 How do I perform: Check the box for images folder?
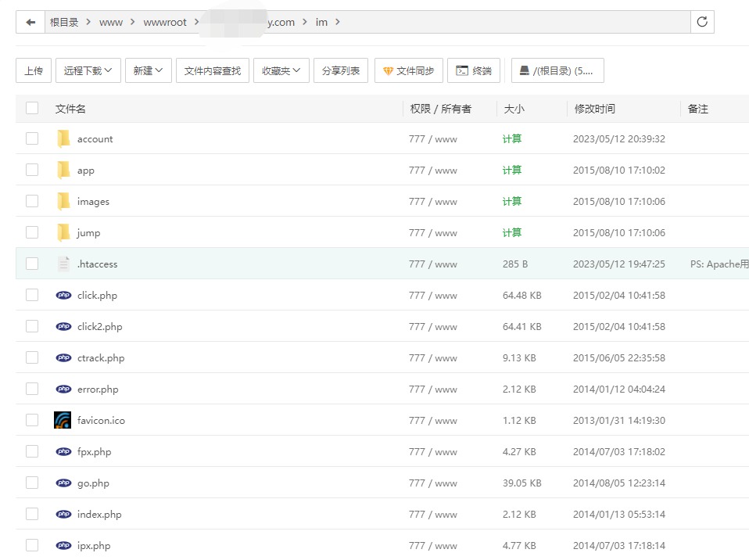32,201
